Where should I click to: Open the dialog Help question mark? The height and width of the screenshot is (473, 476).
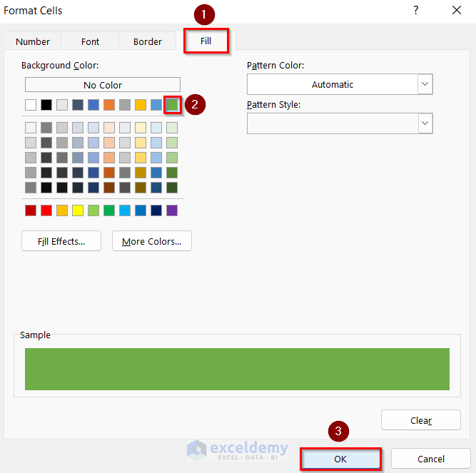(x=416, y=10)
